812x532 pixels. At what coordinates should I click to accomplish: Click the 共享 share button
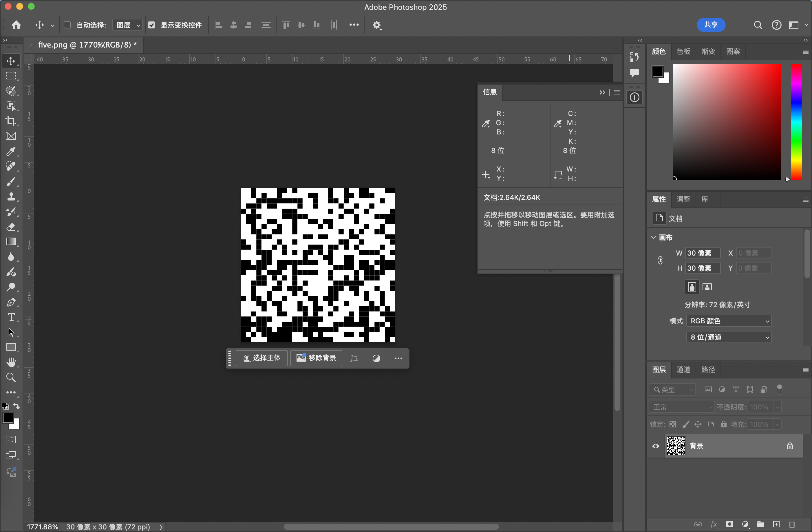pyautogui.click(x=711, y=25)
